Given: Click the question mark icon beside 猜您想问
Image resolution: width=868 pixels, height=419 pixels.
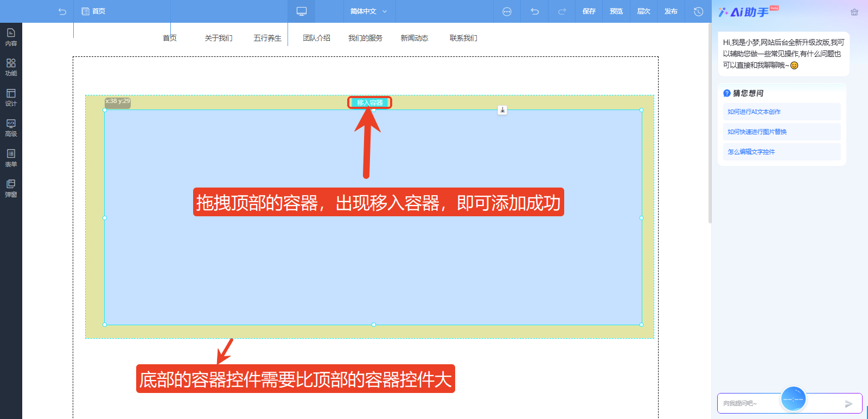Looking at the screenshot, I should tap(727, 93).
